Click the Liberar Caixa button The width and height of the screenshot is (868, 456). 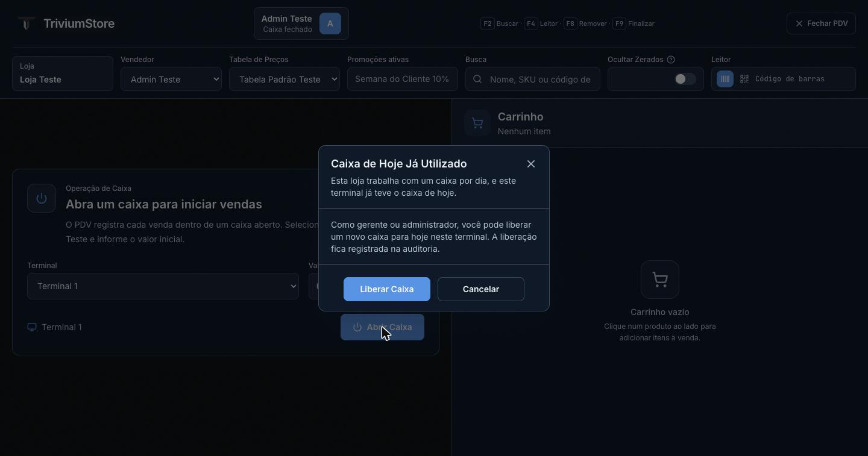pos(387,289)
